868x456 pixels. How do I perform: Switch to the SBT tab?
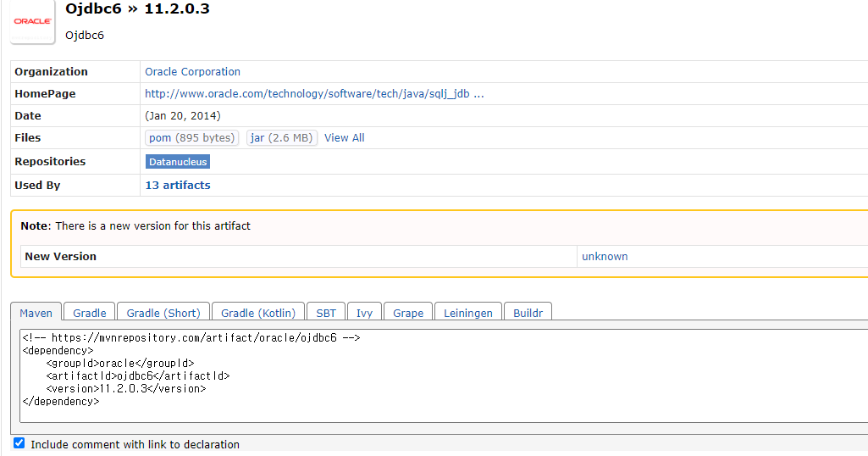pos(326,313)
